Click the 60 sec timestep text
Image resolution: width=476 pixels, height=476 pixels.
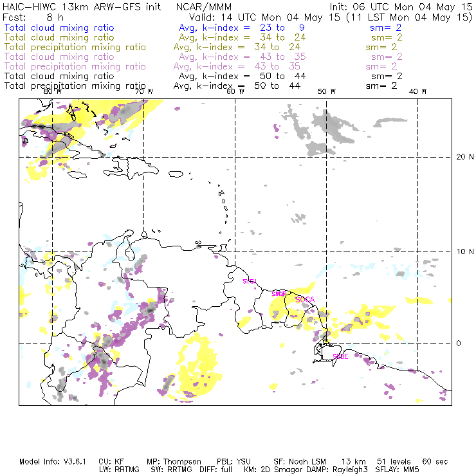tap(435, 462)
